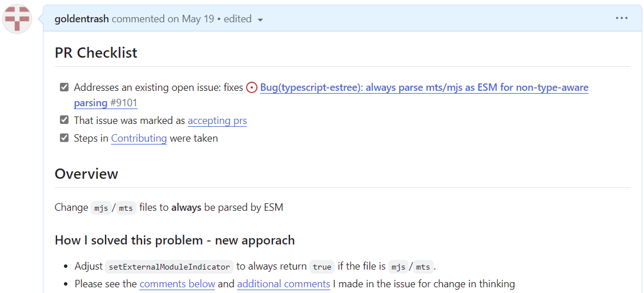
Task: Open the comment options ellipsis menu
Action: coord(621,18)
